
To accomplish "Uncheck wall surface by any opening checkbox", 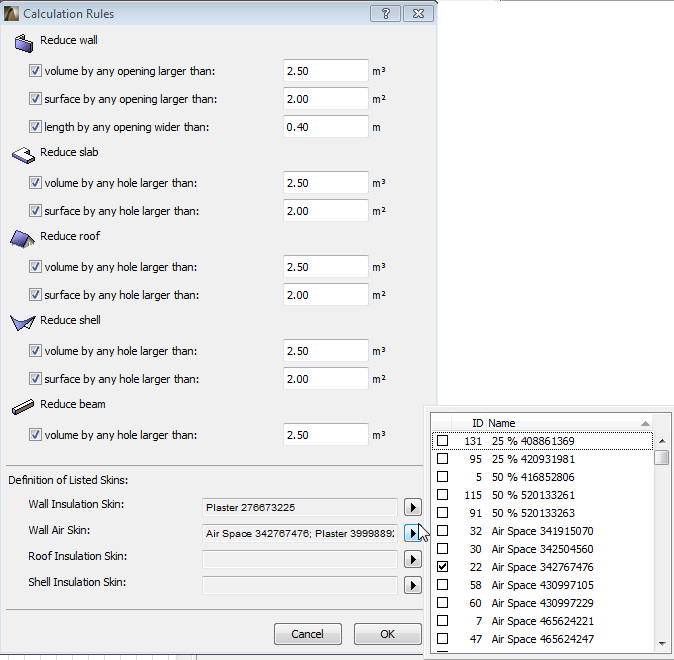I will click(x=35, y=98).
